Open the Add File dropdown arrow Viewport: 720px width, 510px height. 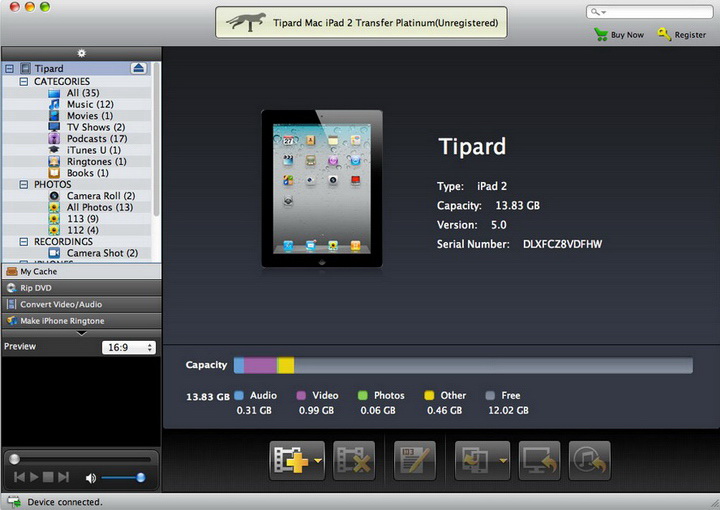pyautogui.click(x=318, y=460)
